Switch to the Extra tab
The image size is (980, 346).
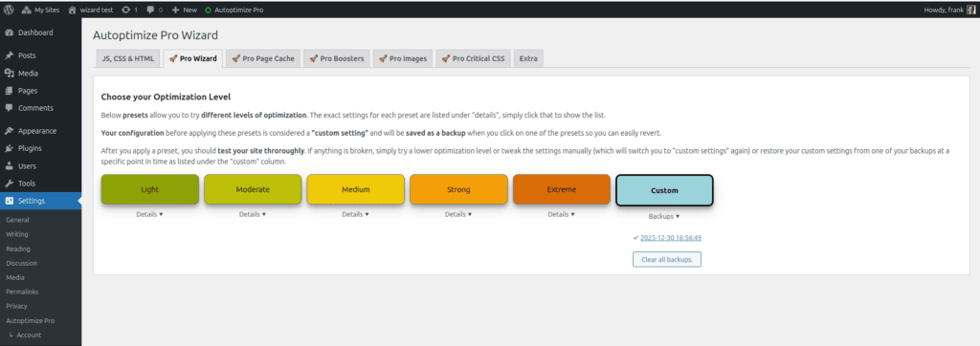[x=528, y=58]
